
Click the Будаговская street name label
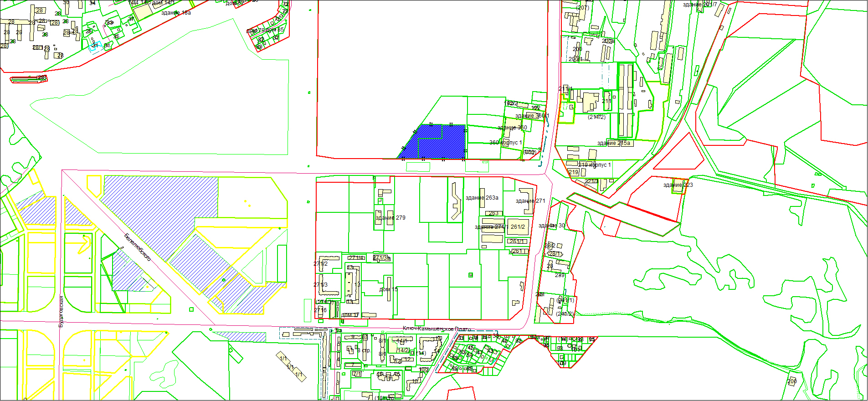pyautogui.click(x=62, y=311)
